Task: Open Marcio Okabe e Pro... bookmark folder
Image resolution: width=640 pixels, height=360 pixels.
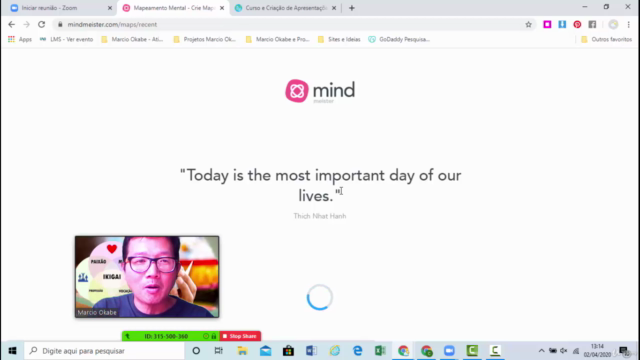Action: pos(277,39)
